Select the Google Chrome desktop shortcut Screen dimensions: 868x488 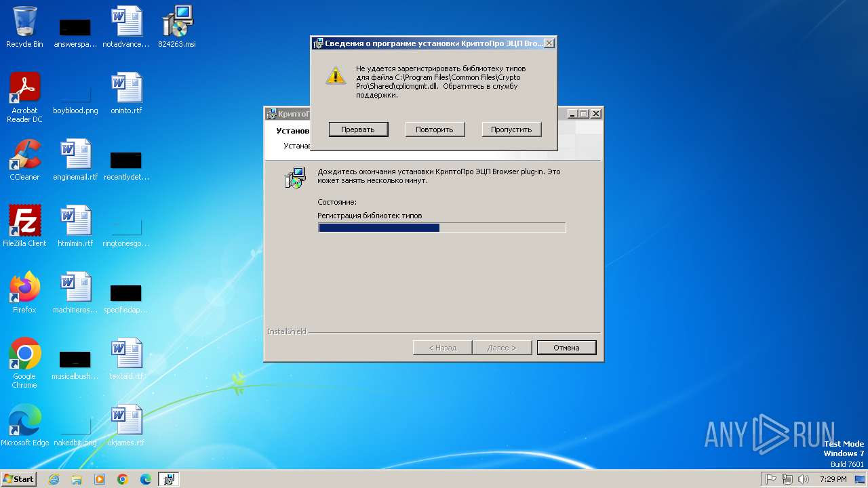tap(24, 363)
